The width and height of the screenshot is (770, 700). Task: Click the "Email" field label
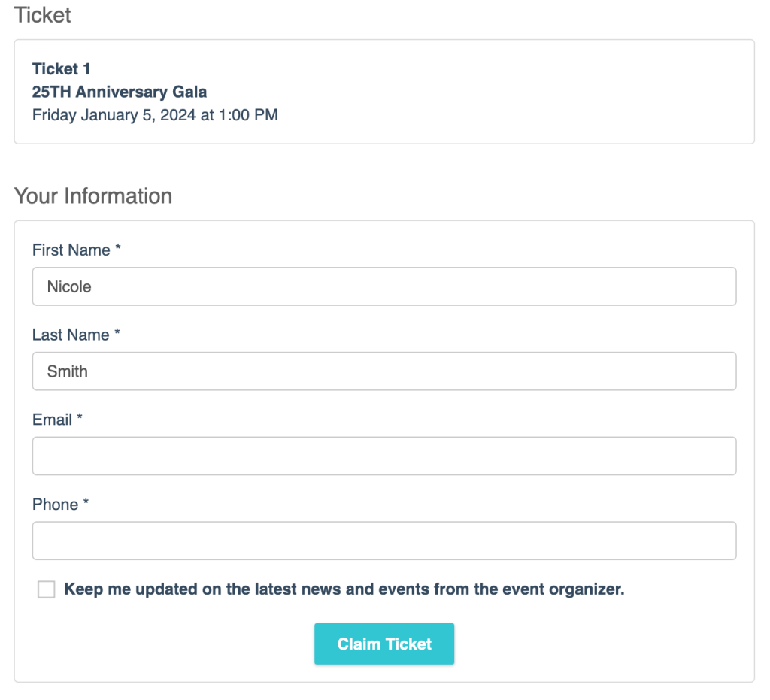(x=51, y=420)
